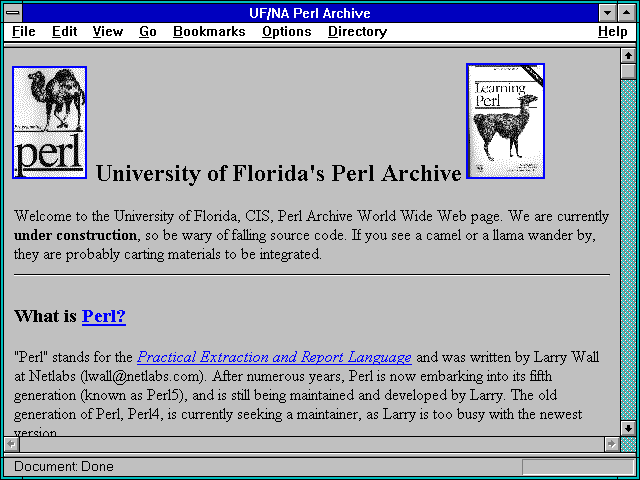Click the Document: Done status text
The height and width of the screenshot is (480, 640).
click(64, 466)
